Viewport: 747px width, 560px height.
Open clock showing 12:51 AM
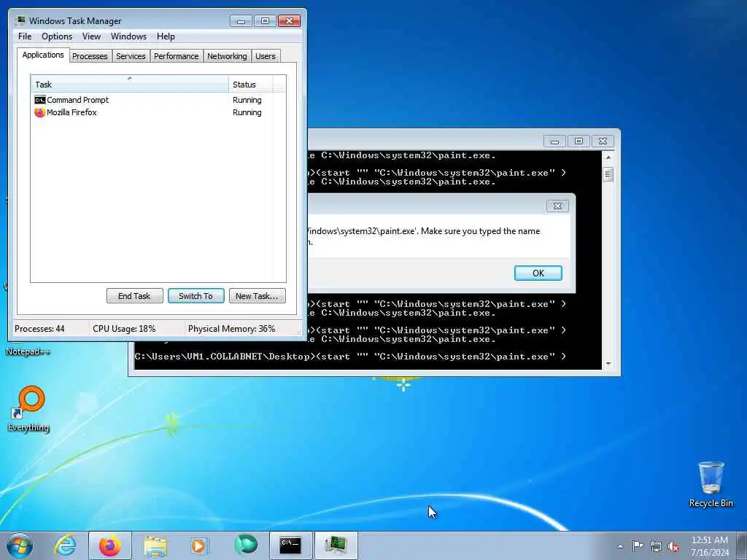710,546
